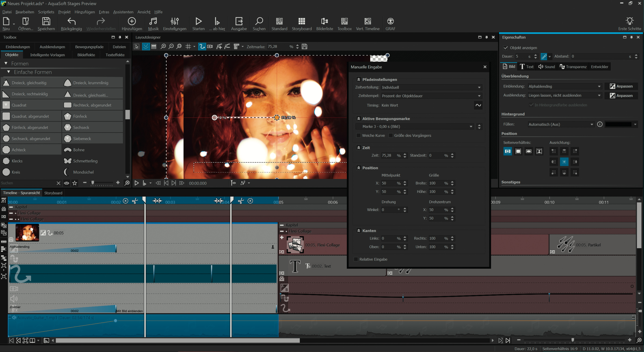Select the Schmetterling shape
This screenshot has height=352, width=644.
pyautogui.click(x=85, y=161)
